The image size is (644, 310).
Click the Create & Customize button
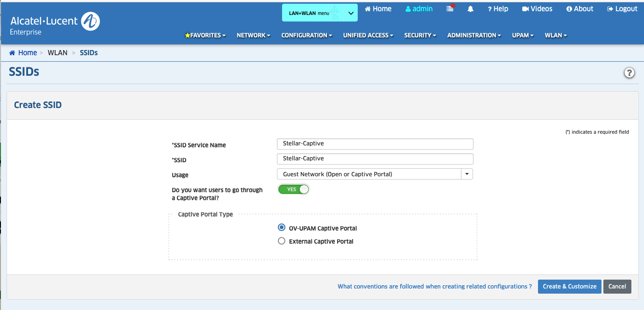coord(569,287)
